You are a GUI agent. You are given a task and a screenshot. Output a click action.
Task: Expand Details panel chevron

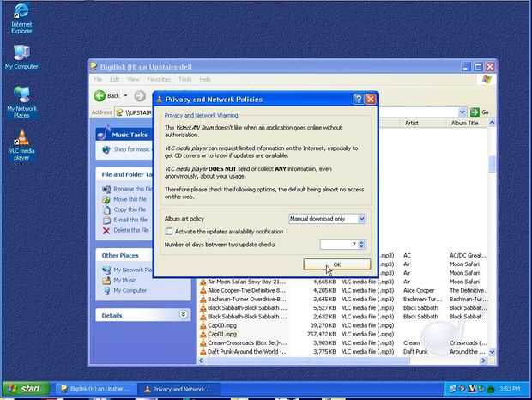point(183,315)
